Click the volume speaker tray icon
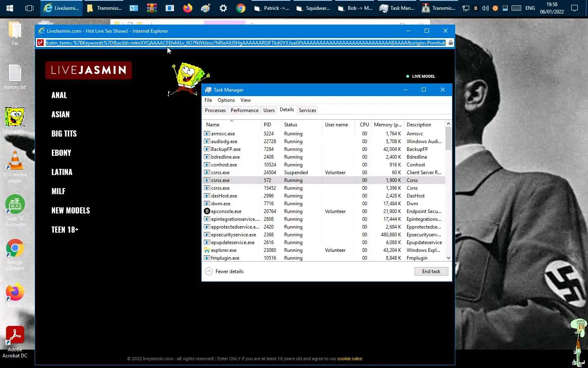This screenshot has height=368, width=588. [x=485, y=8]
